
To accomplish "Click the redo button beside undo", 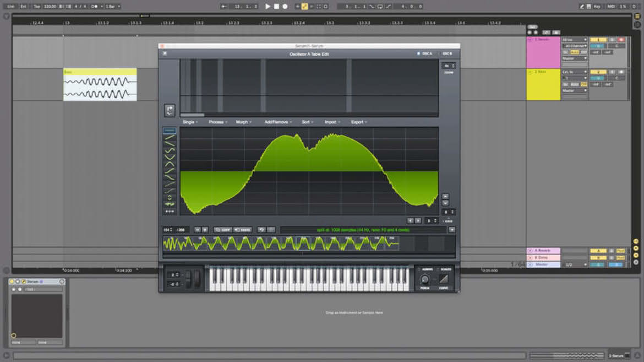I will click(x=271, y=230).
